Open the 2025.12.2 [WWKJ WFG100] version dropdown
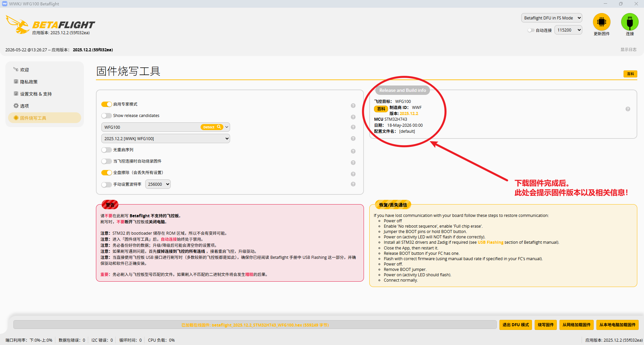Image resolution: width=644 pixels, height=345 pixels. [166, 138]
